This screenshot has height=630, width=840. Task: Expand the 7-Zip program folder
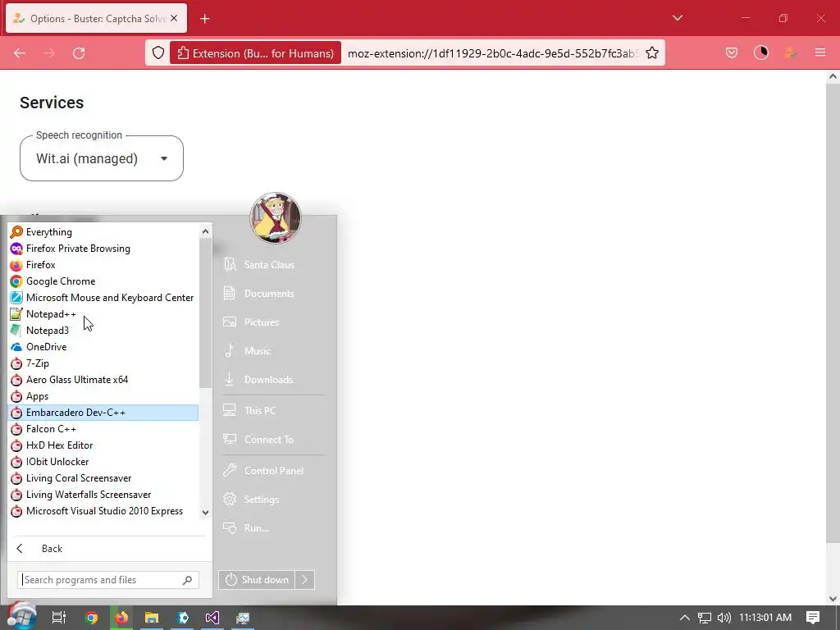(103, 363)
